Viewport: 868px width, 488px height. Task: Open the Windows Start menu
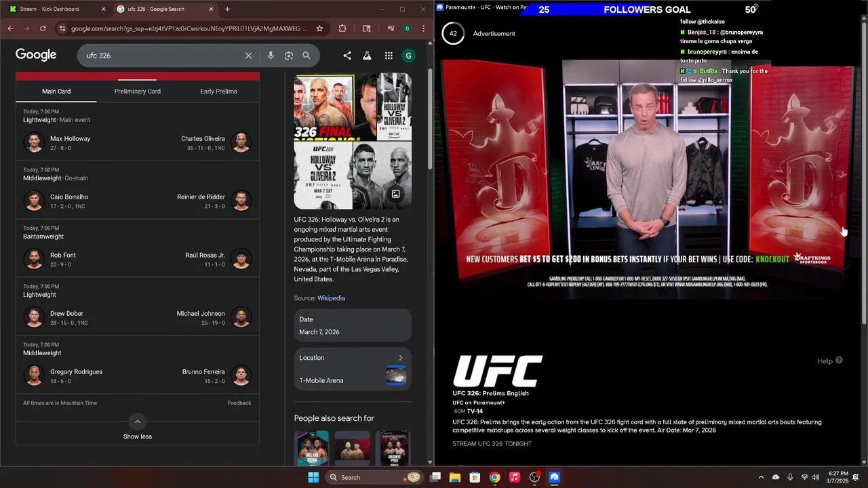point(313,477)
